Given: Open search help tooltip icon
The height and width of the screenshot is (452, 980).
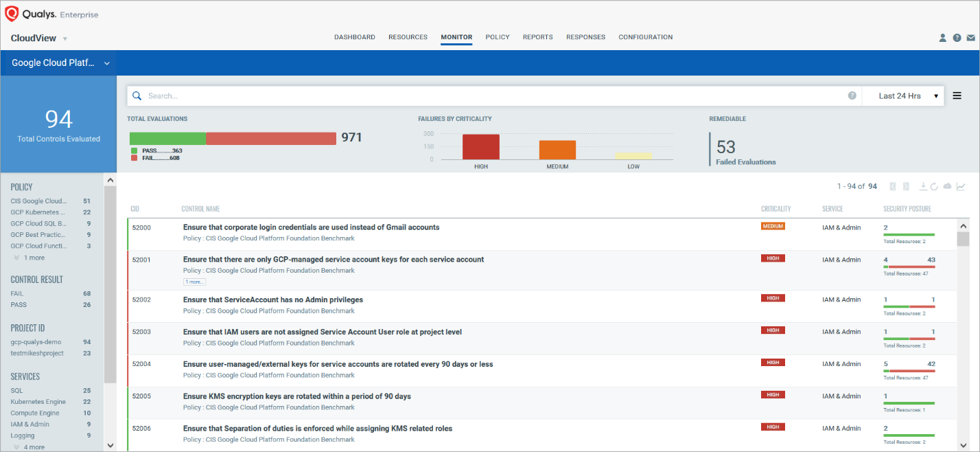Looking at the screenshot, I should (x=852, y=96).
